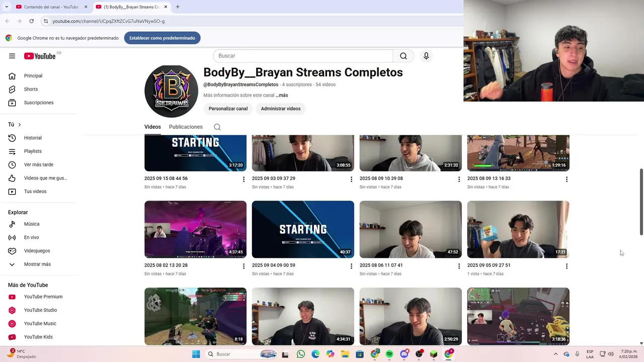644x362 pixels.
Task: Close the BodyBy__Brayan Streams browser tab
Action: (166, 7)
